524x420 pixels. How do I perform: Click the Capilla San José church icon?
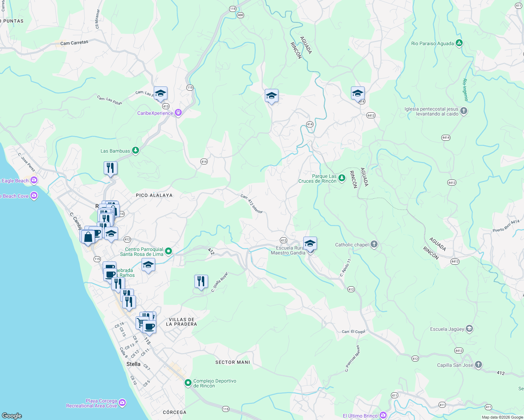[478, 365]
